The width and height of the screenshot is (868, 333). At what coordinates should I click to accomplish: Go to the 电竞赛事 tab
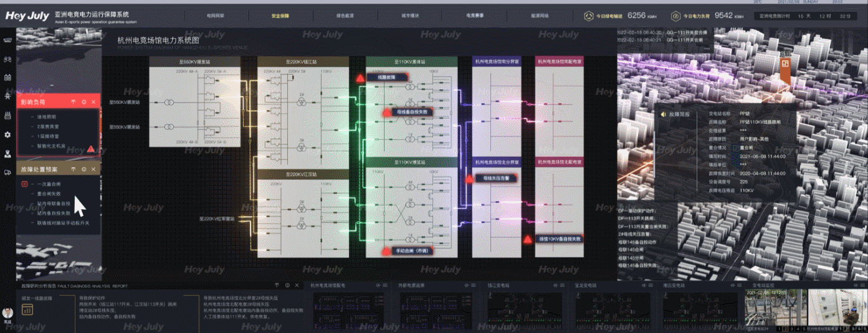474,16
